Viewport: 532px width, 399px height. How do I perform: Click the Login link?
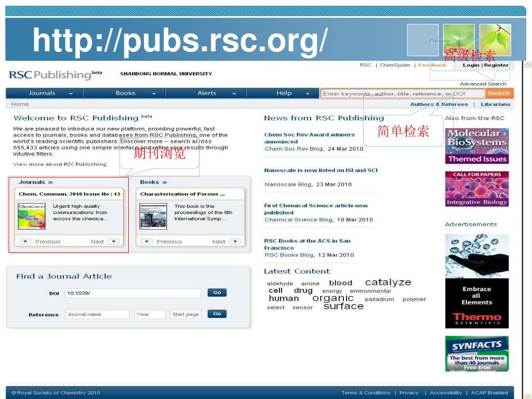(x=471, y=65)
